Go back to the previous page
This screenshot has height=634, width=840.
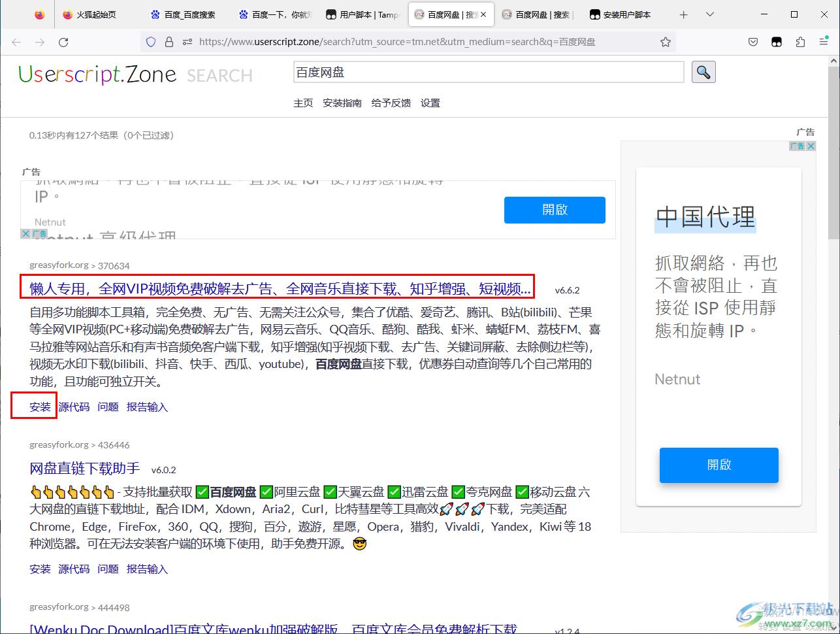coord(16,42)
